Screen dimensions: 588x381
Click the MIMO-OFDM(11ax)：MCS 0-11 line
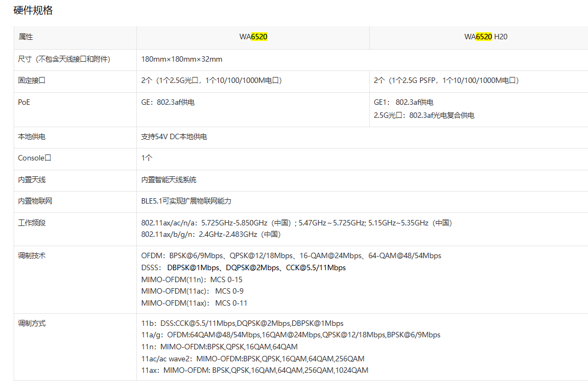coord(194,303)
